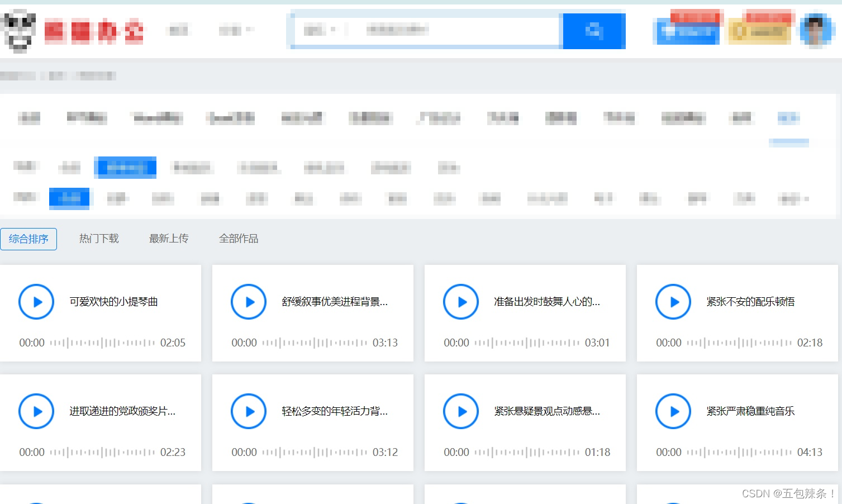Open the category dropdown inside the search box

point(320,30)
